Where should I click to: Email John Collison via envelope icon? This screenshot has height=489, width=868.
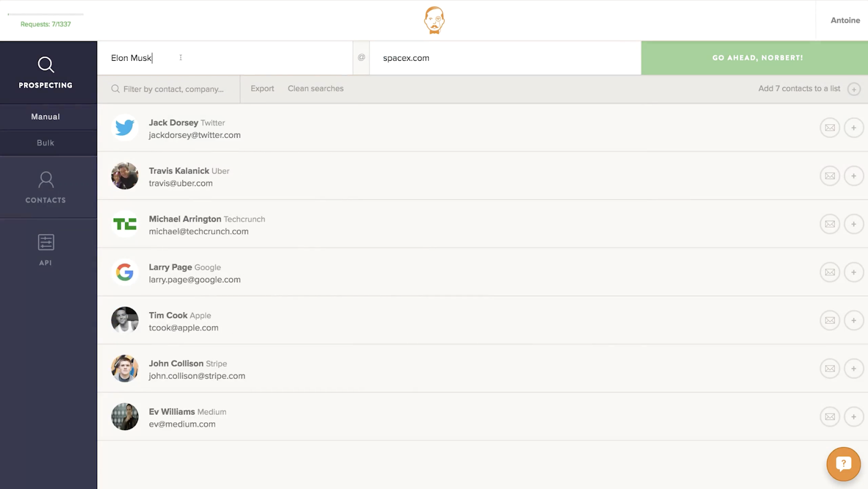830,369
